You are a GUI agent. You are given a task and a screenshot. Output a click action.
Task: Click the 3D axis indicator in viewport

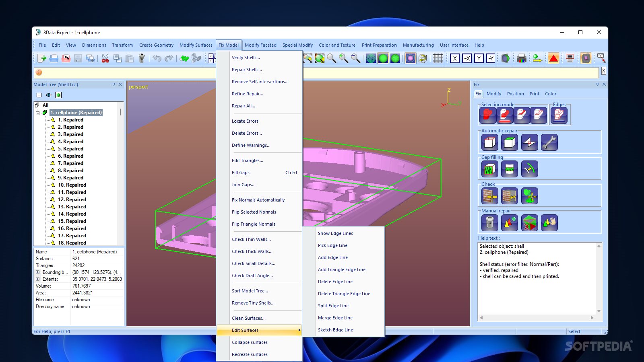pyautogui.click(x=451, y=98)
